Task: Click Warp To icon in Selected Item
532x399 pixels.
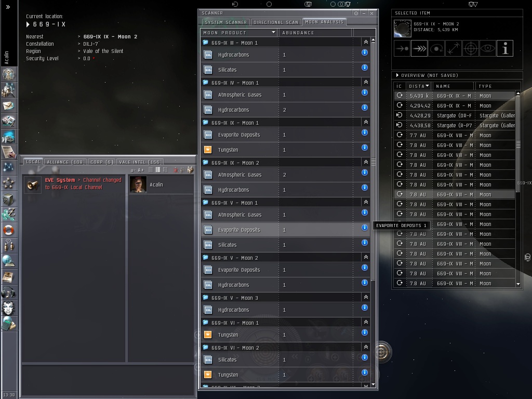Action: (419, 48)
